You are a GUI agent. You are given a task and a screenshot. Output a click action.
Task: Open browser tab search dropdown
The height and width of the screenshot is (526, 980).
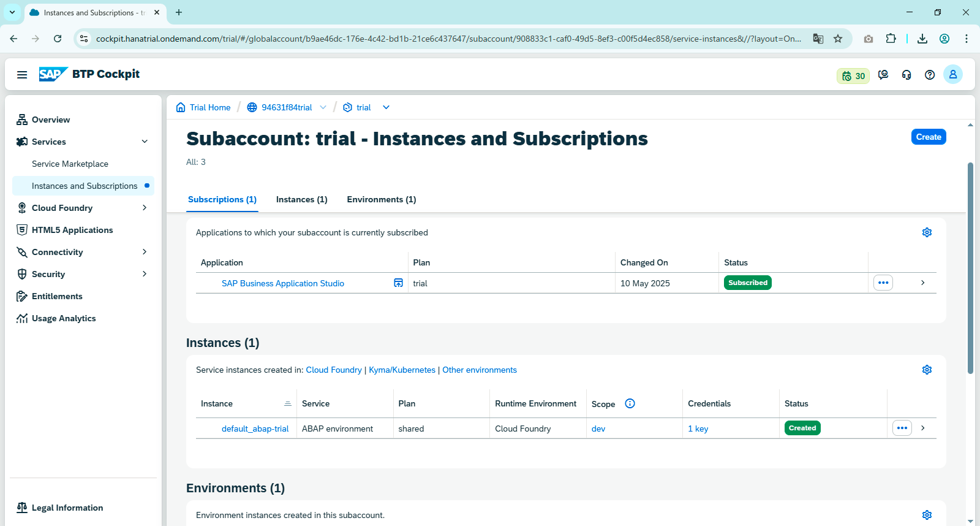coord(12,12)
